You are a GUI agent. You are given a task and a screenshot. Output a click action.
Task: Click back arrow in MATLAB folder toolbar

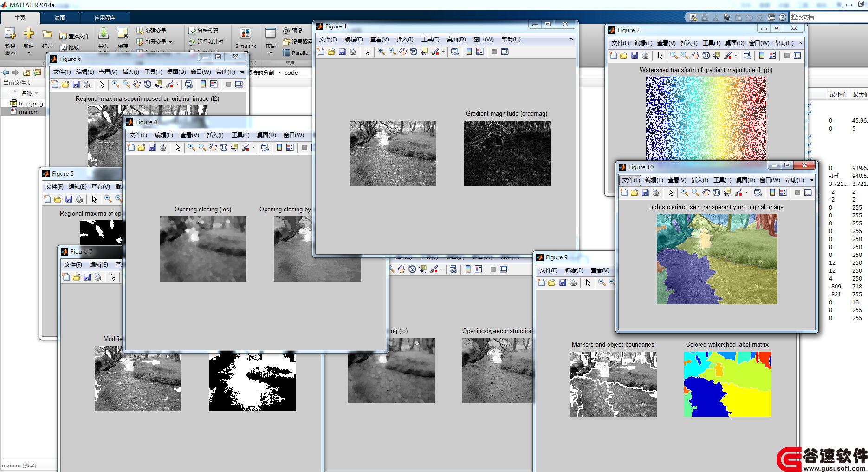tap(5, 72)
